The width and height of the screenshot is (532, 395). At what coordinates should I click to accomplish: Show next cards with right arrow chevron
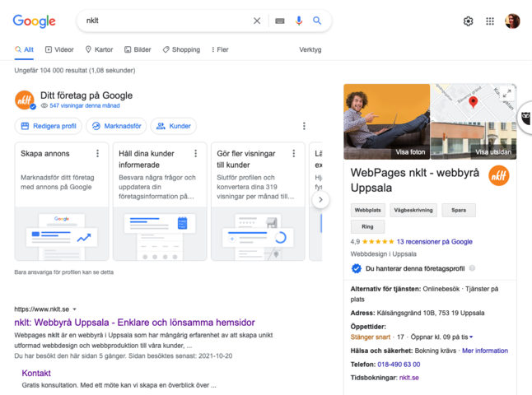click(x=320, y=200)
